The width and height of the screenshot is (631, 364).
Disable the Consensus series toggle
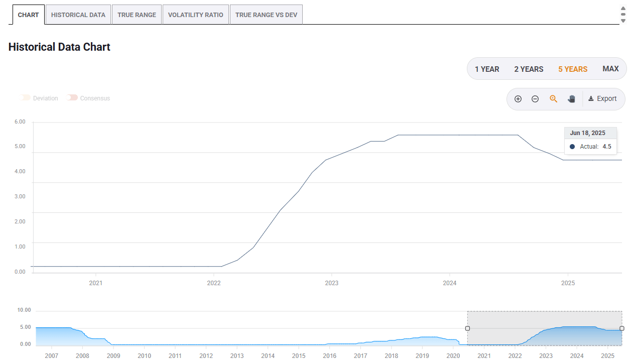coord(72,98)
